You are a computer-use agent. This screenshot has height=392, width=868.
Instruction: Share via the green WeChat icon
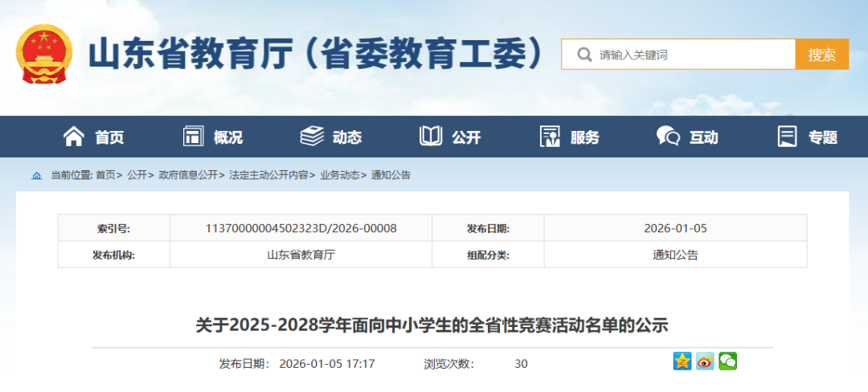click(727, 361)
